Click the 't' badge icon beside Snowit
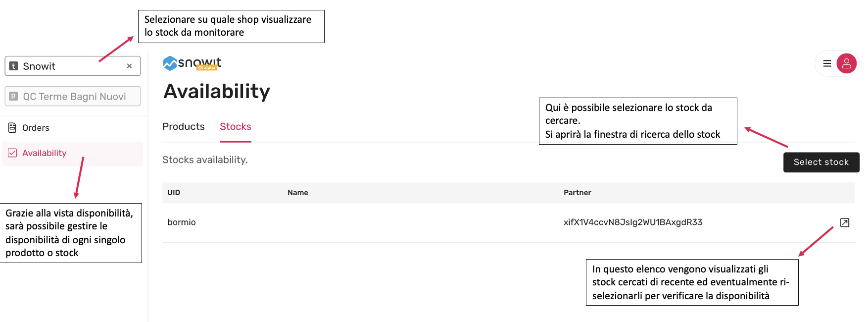Image resolution: width=868 pixels, height=322 pixels. pos(14,66)
